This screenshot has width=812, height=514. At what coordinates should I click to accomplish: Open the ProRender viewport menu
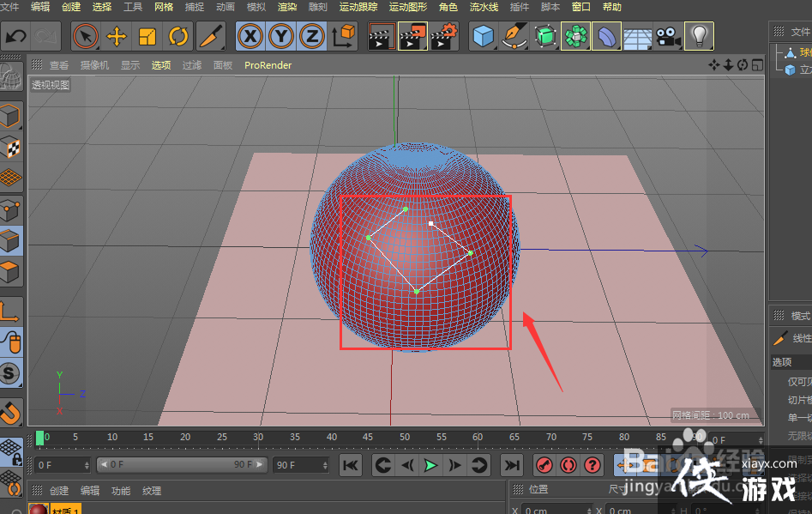(x=268, y=64)
